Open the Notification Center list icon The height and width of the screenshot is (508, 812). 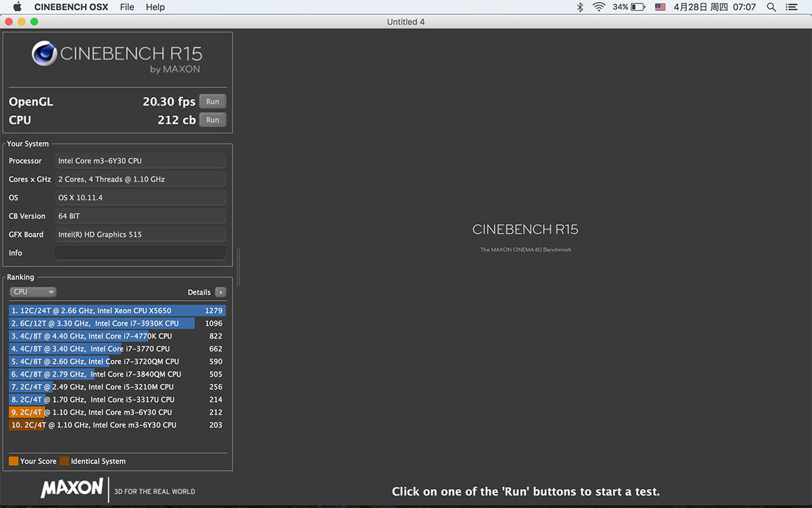click(791, 7)
